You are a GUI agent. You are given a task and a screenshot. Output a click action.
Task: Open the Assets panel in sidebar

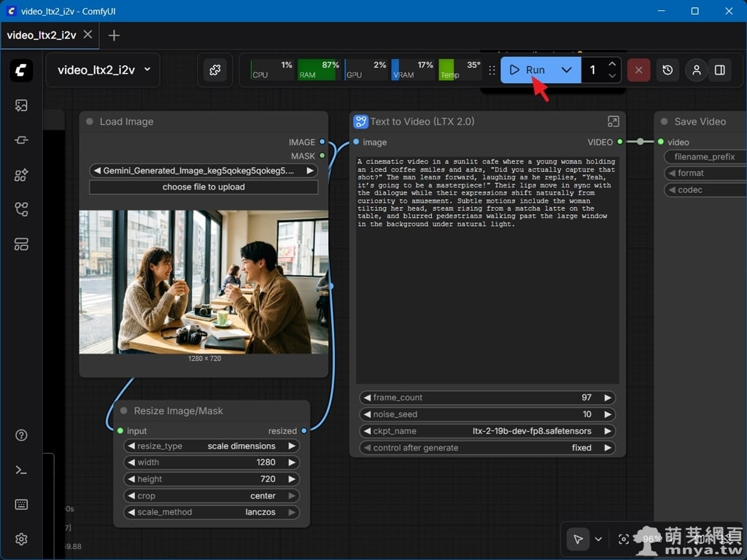tap(21, 106)
